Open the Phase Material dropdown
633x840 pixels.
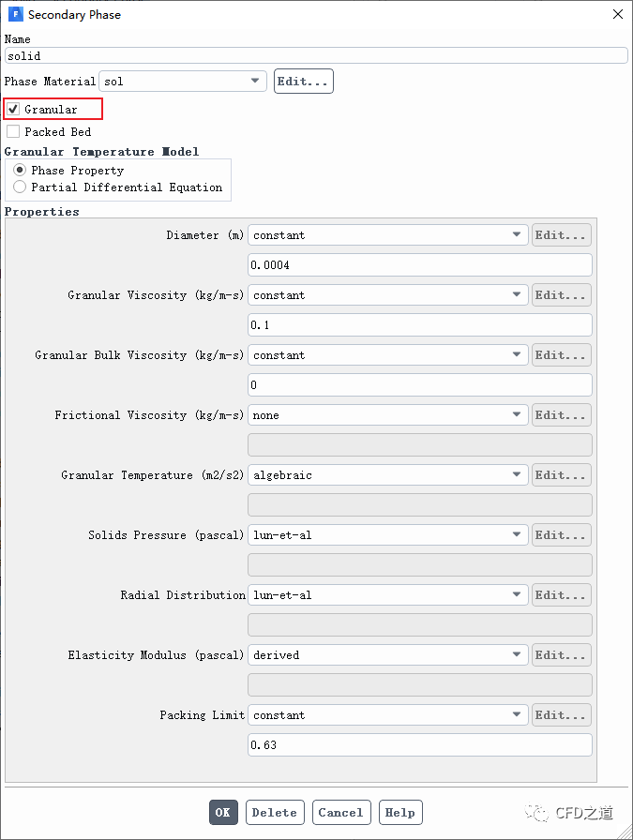pyautogui.click(x=183, y=82)
